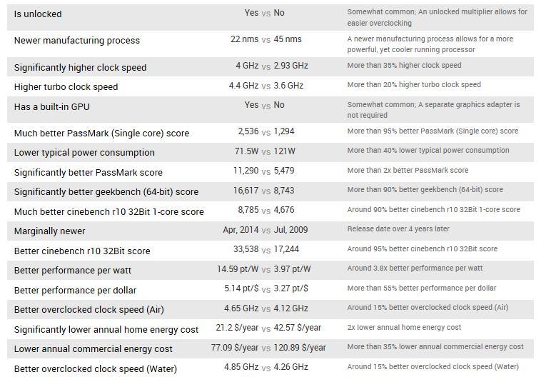Click the "Marginally newer" row label
The width and height of the screenshot is (551, 392).
(49, 231)
